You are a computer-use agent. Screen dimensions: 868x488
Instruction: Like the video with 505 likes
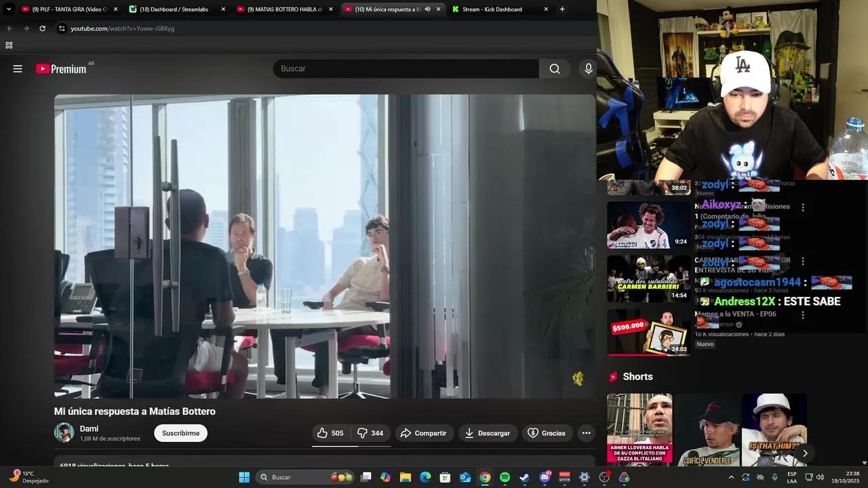[331, 433]
